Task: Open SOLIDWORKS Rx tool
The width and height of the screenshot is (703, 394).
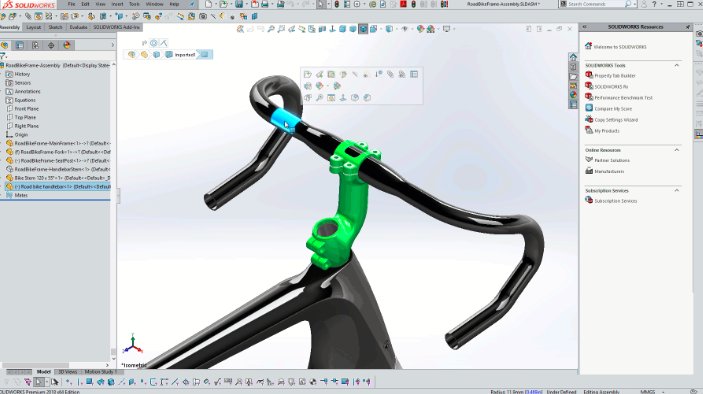Action: tap(611, 87)
